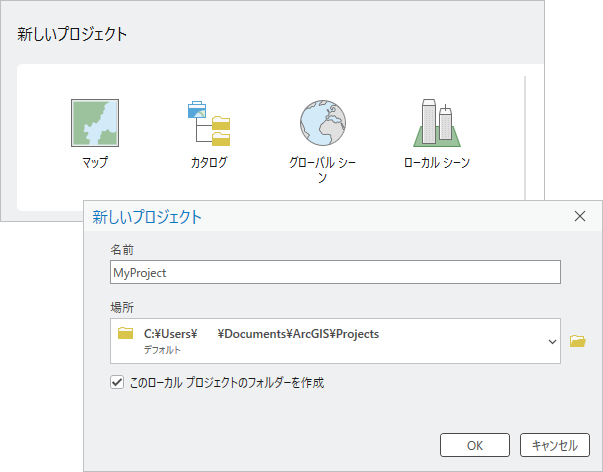Select the マップ project template icon
The width and height of the screenshot is (603, 472).
(95, 122)
